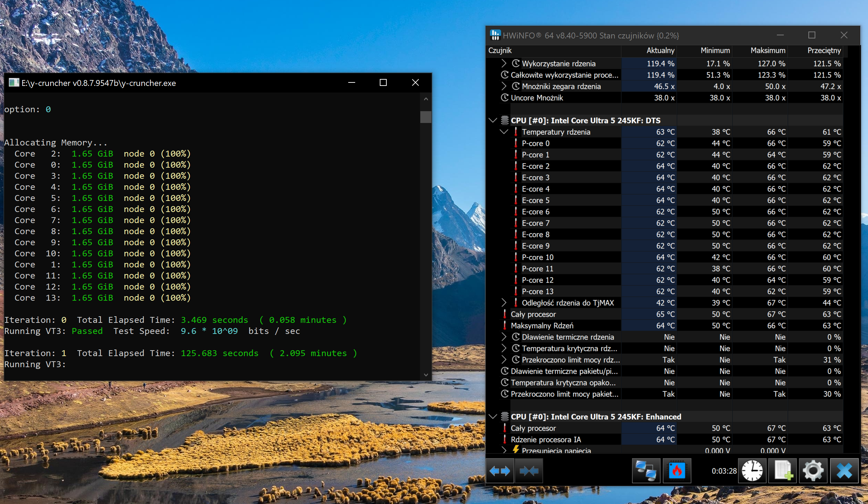Click the y-cruncher scrollbar down arrow
This screenshot has width=868, height=504.
click(426, 375)
